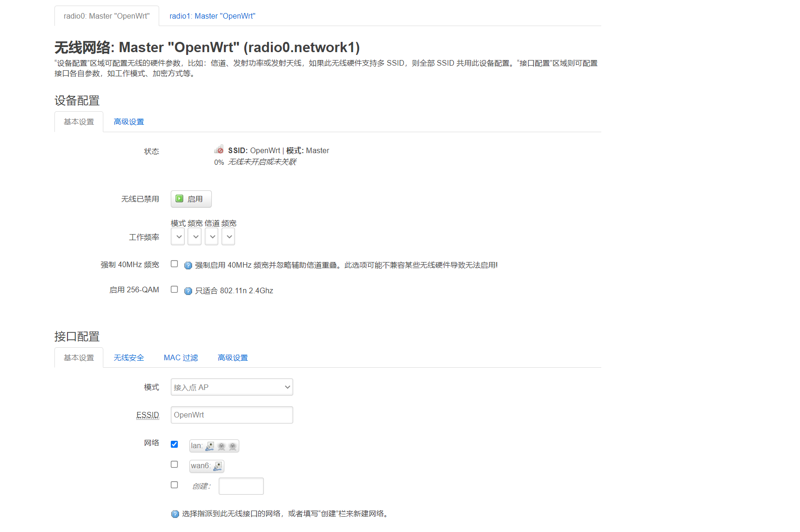Image resolution: width=800 pixels, height=532 pixels.
Task: Click the green play icon inside 启用 button
Action: (x=180, y=199)
